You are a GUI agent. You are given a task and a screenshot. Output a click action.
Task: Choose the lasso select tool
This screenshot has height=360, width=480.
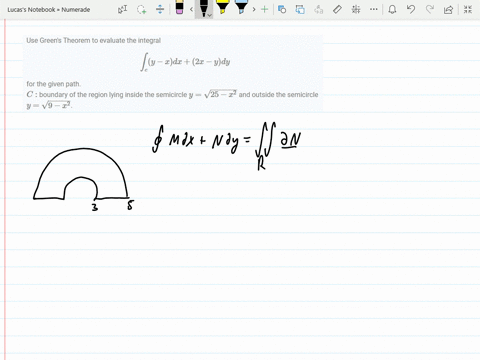point(142,9)
